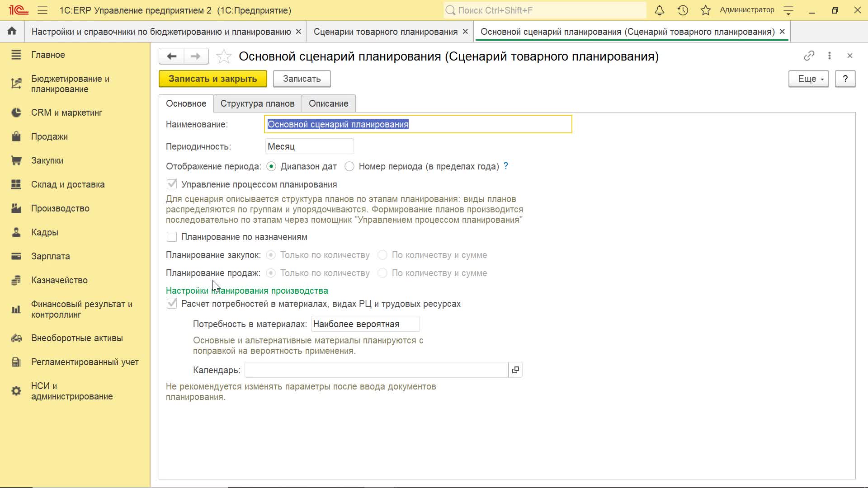
Task: Open form's three-dot options menu
Action: pyautogui.click(x=830, y=56)
